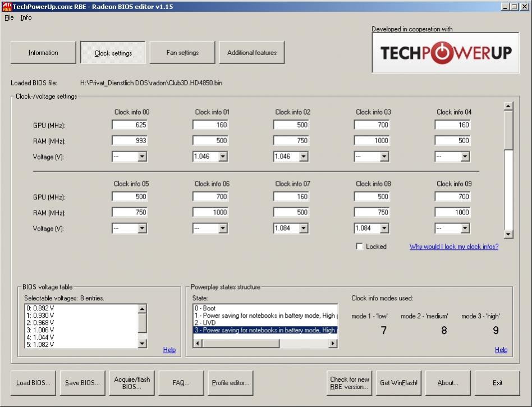Screen dimensions: 532x407
Task: Expand Clock info 09 voltage dropdown
Action: [465, 228]
